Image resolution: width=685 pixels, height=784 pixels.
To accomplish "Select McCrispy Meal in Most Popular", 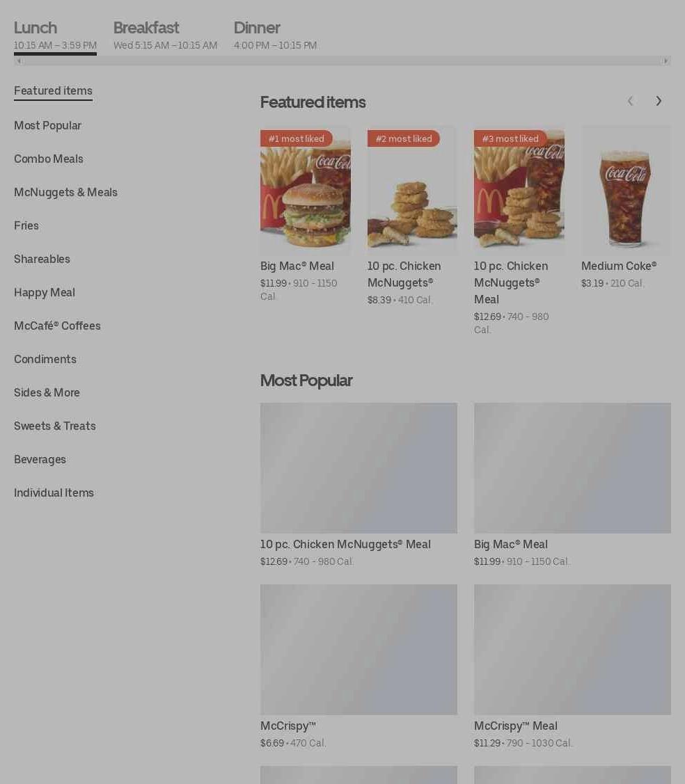I will 572,666.
